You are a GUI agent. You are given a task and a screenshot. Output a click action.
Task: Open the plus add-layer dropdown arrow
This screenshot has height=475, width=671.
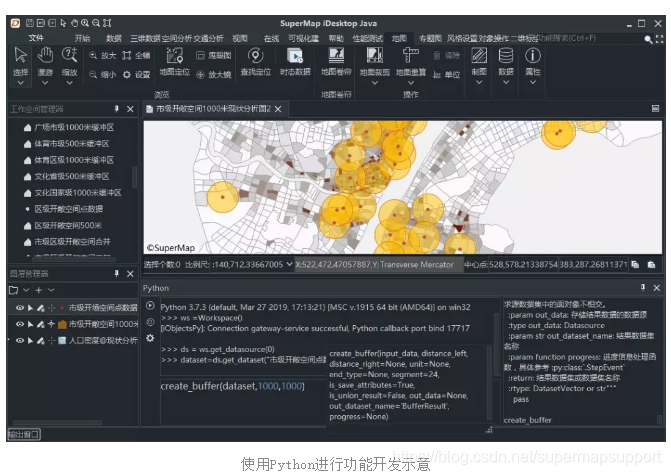(x=51, y=290)
